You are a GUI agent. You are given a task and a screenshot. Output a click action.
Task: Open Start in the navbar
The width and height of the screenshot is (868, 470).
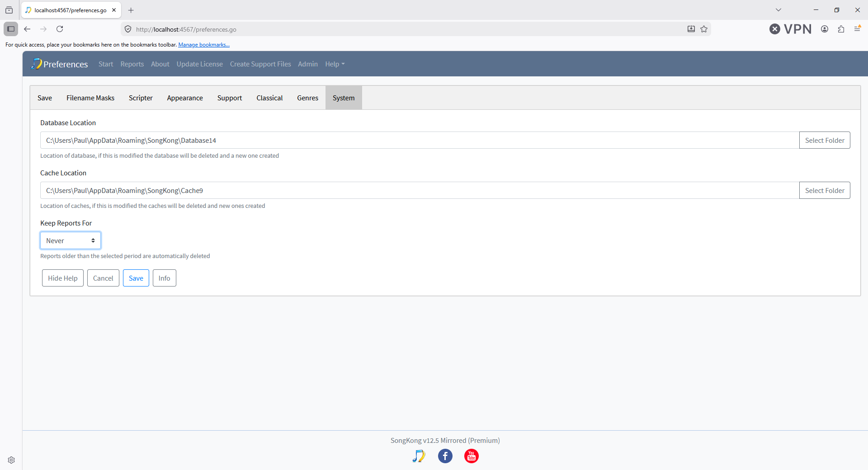click(106, 64)
